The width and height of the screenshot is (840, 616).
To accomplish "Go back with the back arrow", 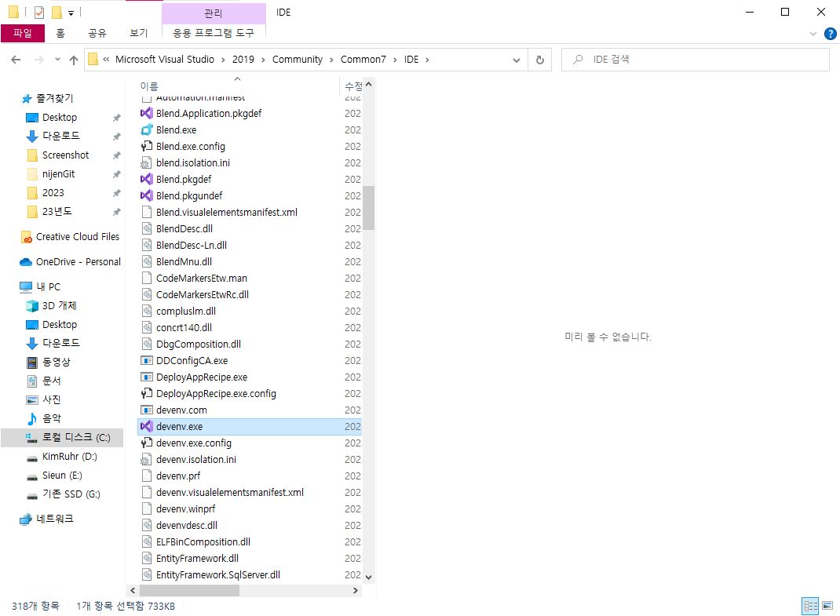I will 16,60.
